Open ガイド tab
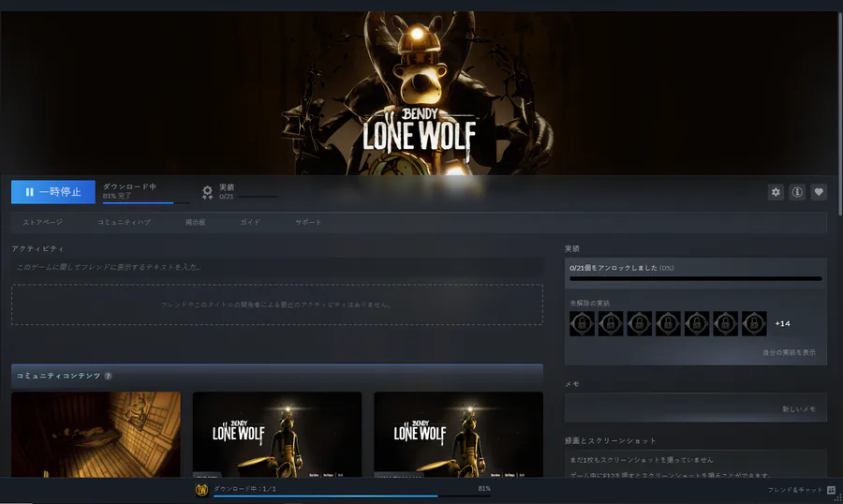This screenshot has height=504, width=843. click(x=250, y=222)
